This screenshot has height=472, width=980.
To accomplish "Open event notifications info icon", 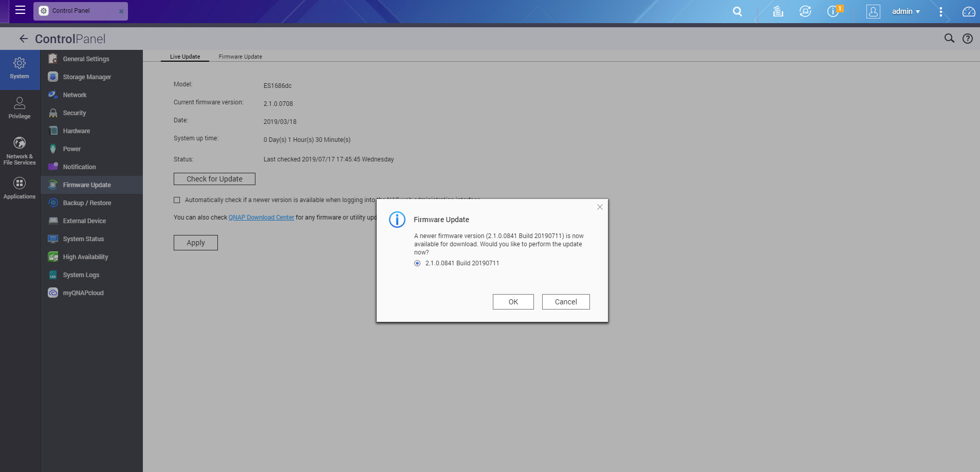I will (833, 11).
